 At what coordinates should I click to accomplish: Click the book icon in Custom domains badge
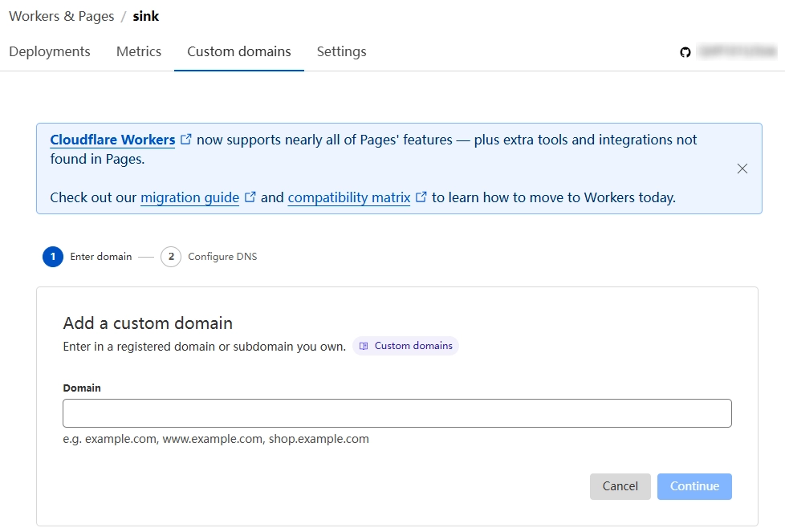point(364,346)
